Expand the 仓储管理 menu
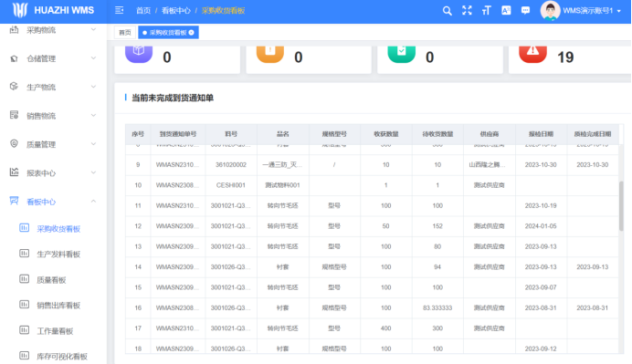Screen dimensions: 632x364 (53, 58)
